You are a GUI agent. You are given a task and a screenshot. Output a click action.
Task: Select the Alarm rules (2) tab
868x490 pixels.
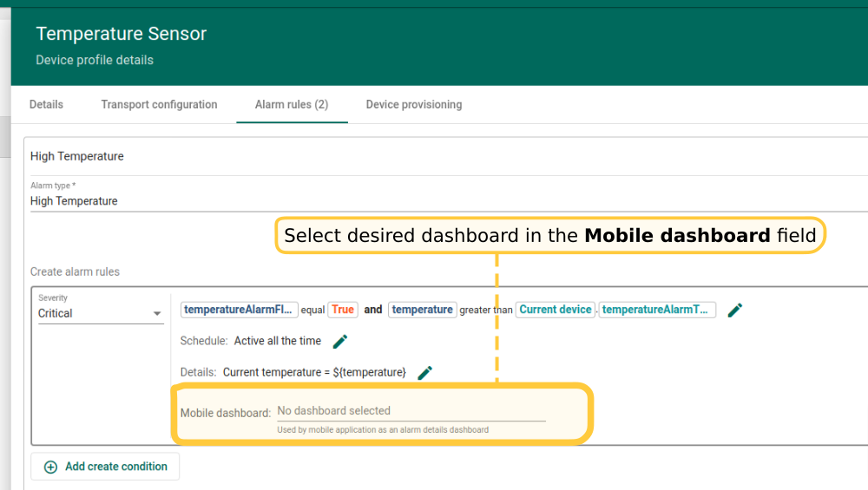pyautogui.click(x=292, y=104)
